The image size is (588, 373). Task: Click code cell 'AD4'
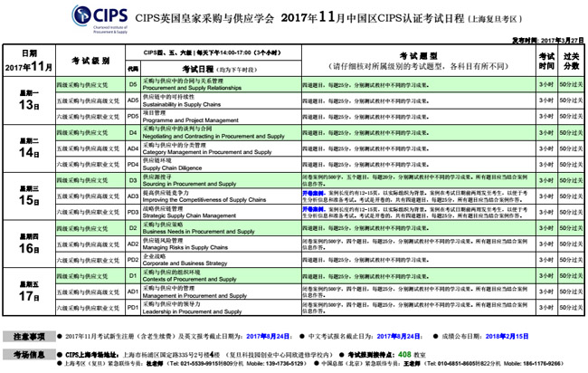133,148
